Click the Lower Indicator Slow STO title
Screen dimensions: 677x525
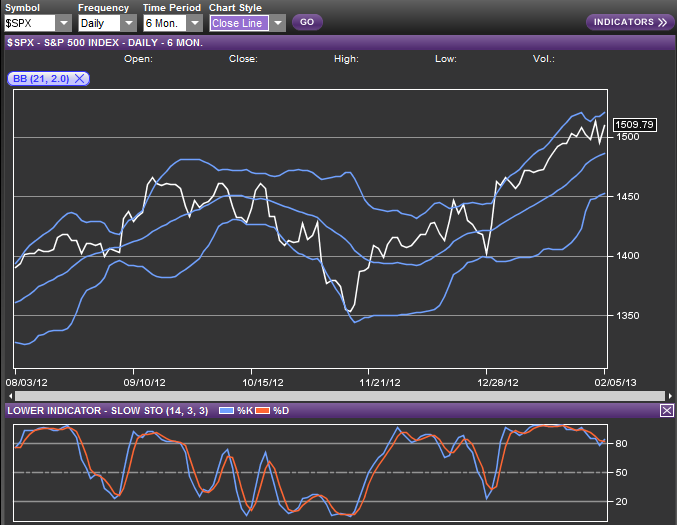107,411
